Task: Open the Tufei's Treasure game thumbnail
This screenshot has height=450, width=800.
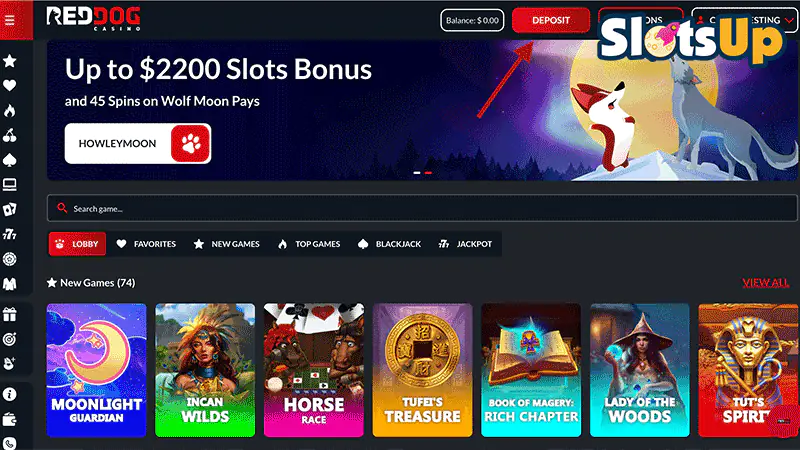Action: tap(422, 370)
